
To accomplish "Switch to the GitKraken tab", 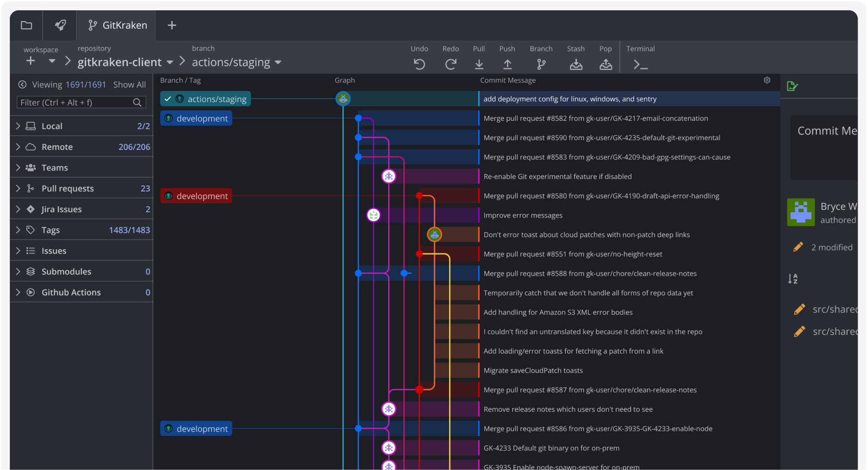I will [117, 25].
